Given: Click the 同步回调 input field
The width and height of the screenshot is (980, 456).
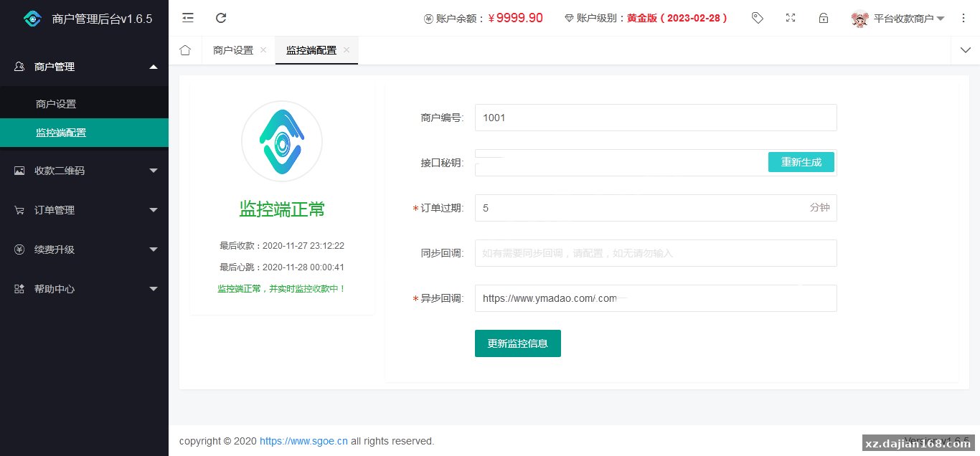Looking at the screenshot, I should [x=656, y=253].
